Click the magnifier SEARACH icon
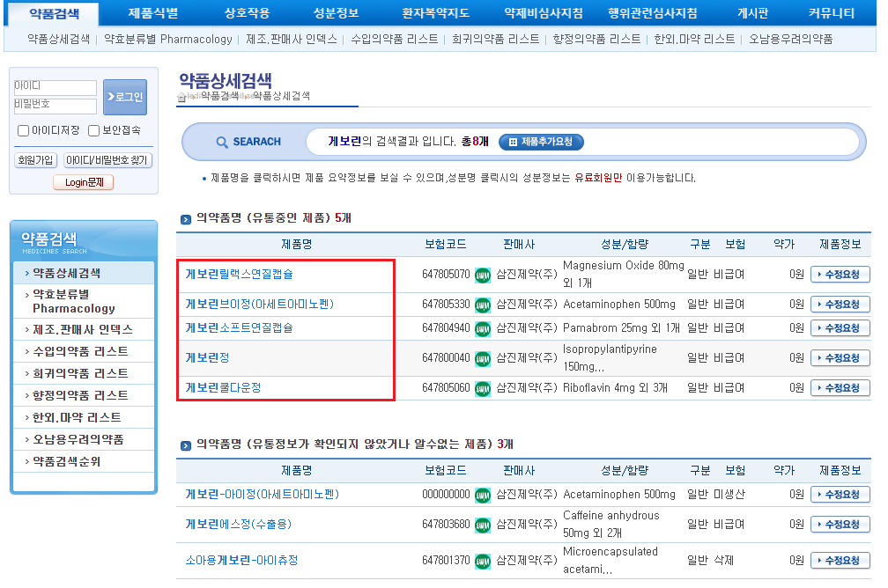This screenshot has height=588, width=888. tap(222, 142)
